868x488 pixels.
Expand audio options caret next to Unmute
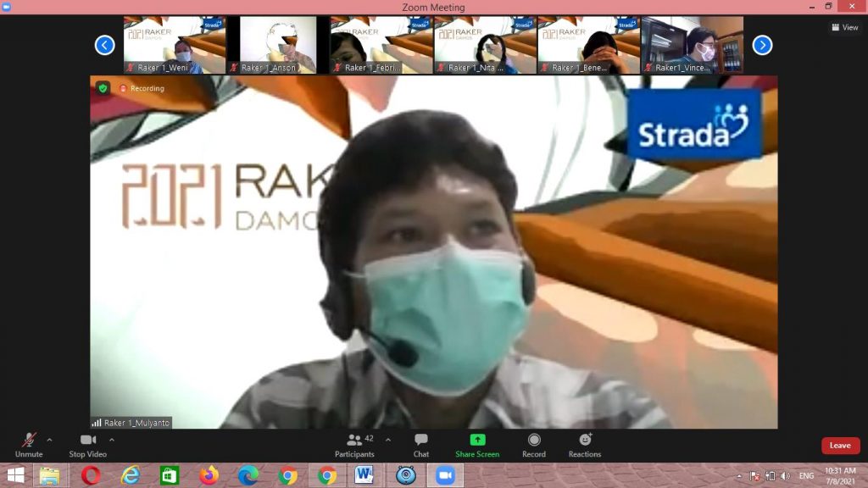point(49,440)
